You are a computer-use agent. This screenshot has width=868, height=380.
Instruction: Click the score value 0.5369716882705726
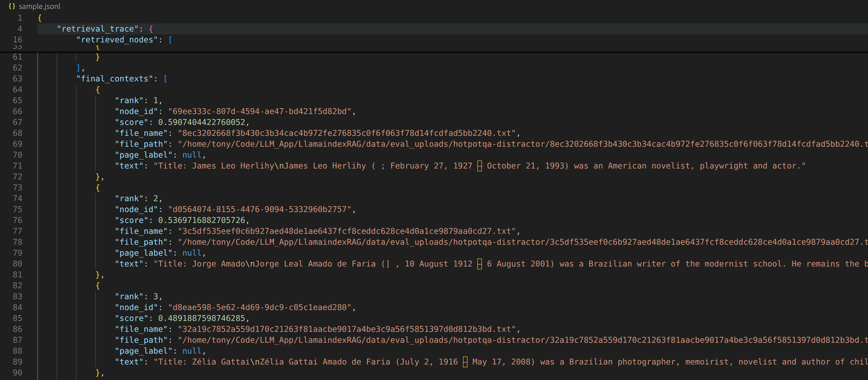click(201, 220)
